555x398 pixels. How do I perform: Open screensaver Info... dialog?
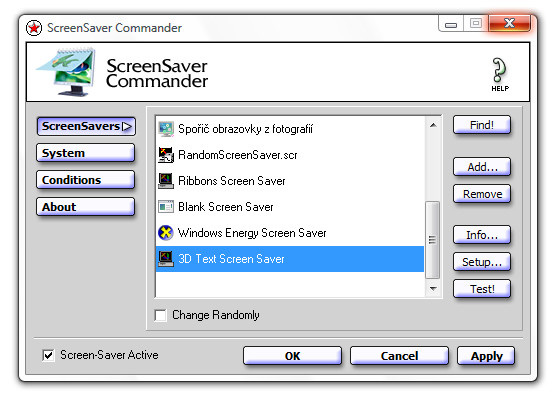click(x=482, y=235)
